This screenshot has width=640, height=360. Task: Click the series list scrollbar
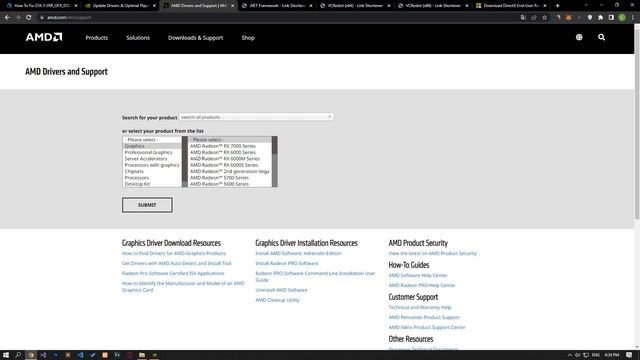coord(275,162)
